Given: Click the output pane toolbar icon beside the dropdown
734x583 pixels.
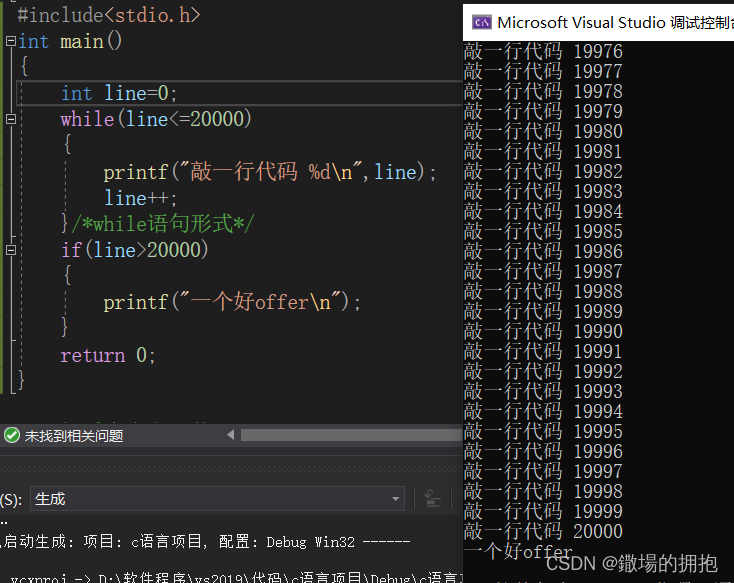Looking at the screenshot, I should [x=432, y=499].
